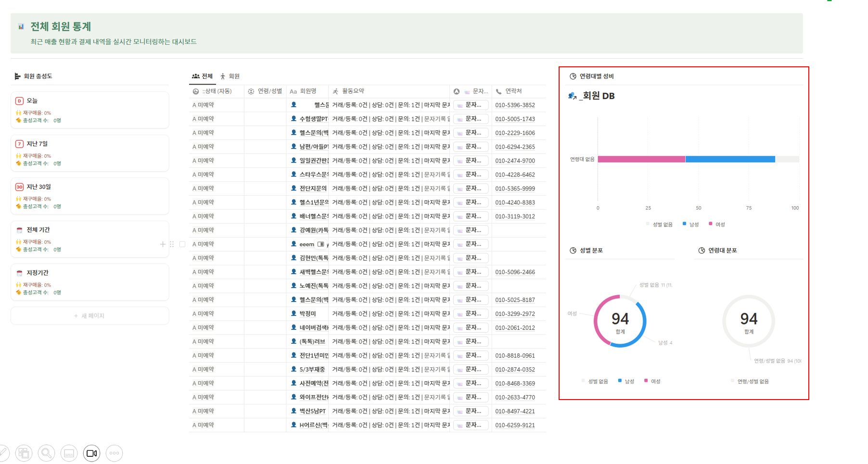
Task: Tick the checkbox beside the eeem row
Action: coord(182,244)
